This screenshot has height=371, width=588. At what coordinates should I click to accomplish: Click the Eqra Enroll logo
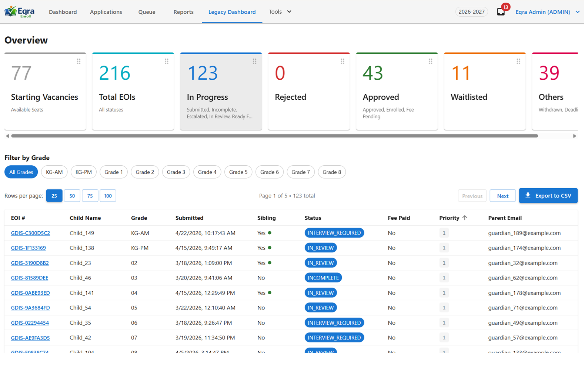tap(20, 11)
